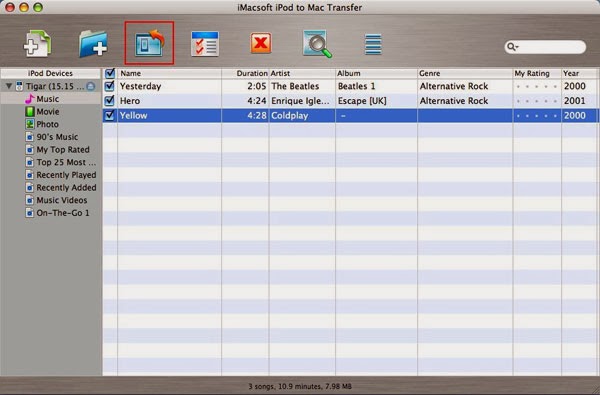Click the blue striped list view icon
This screenshot has height=395, width=600.
click(373, 44)
